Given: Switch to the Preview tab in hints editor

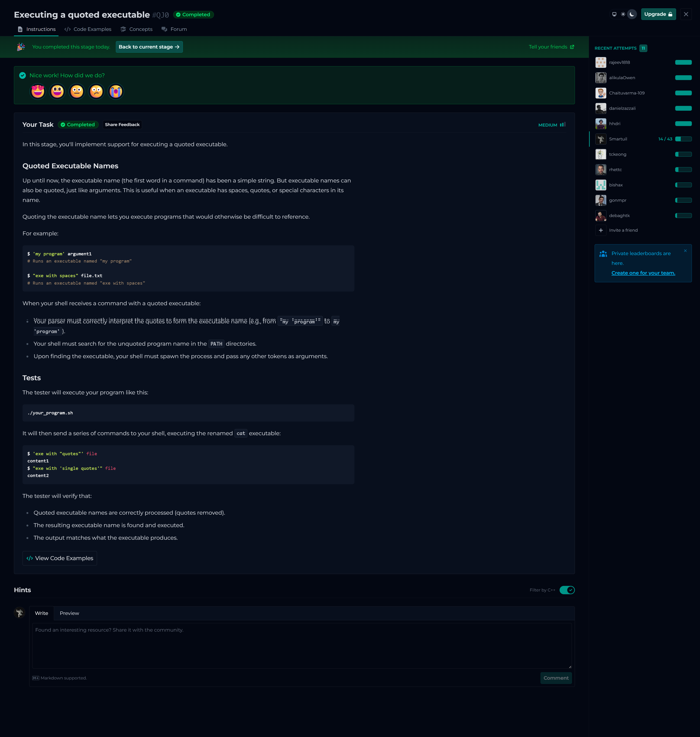Looking at the screenshot, I should point(69,613).
